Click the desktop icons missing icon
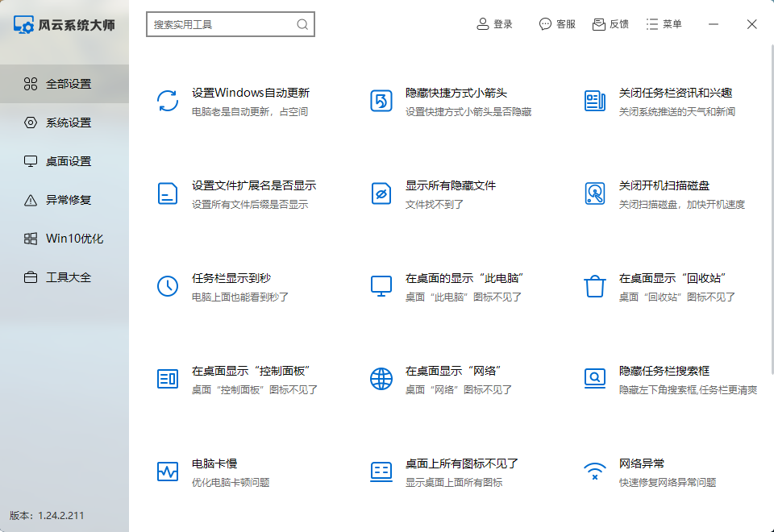This screenshot has width=774, height=532. (381, 472)
